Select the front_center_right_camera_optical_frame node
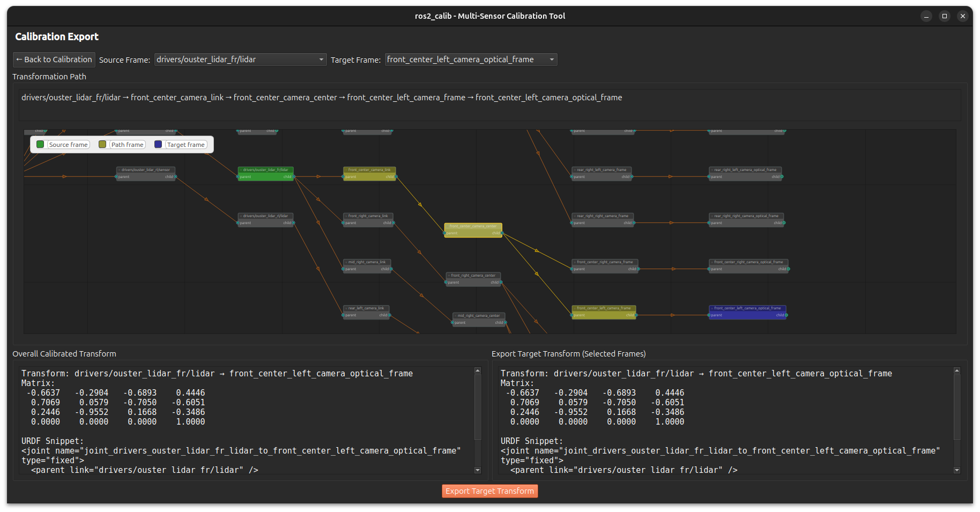 749,265
